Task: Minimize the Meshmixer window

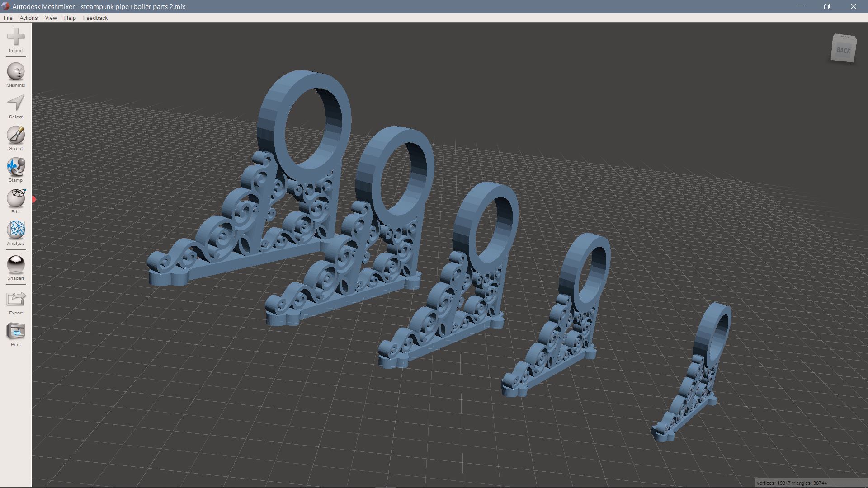Action: pos(801,6)
